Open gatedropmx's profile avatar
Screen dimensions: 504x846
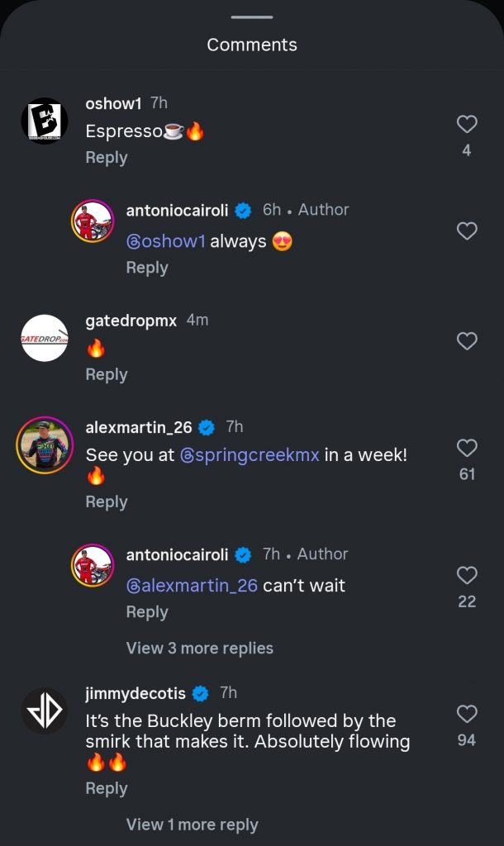(x=44, y=338)
